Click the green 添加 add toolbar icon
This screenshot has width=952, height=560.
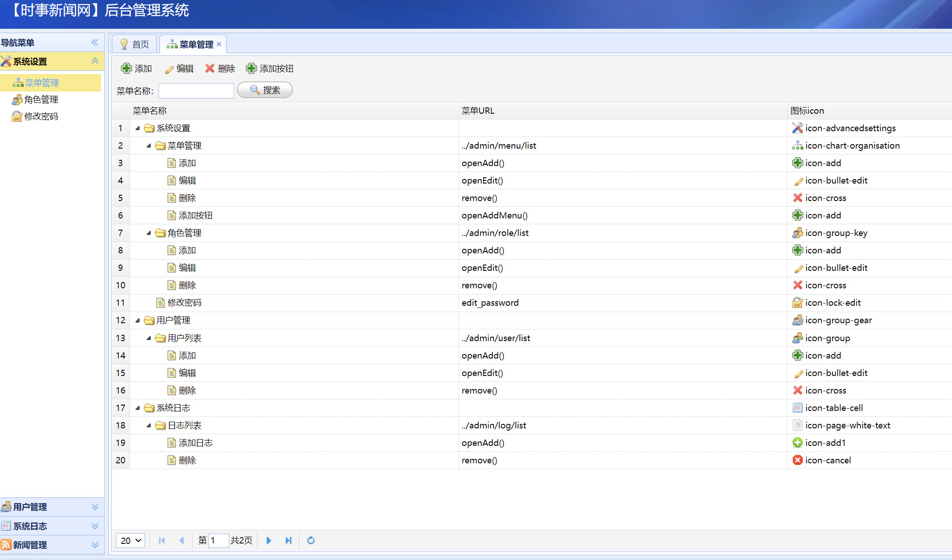pyautogui.click(x=126, y=68)
